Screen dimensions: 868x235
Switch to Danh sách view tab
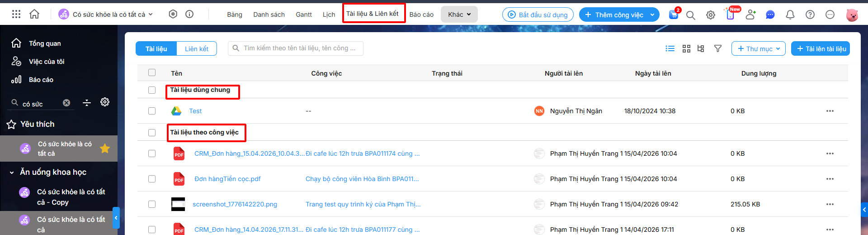[269, 14]
